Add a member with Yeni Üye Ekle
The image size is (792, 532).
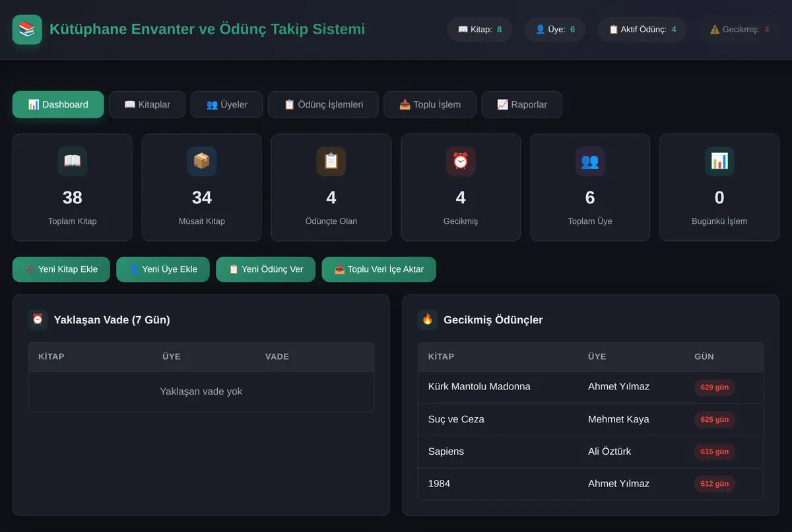163,269
